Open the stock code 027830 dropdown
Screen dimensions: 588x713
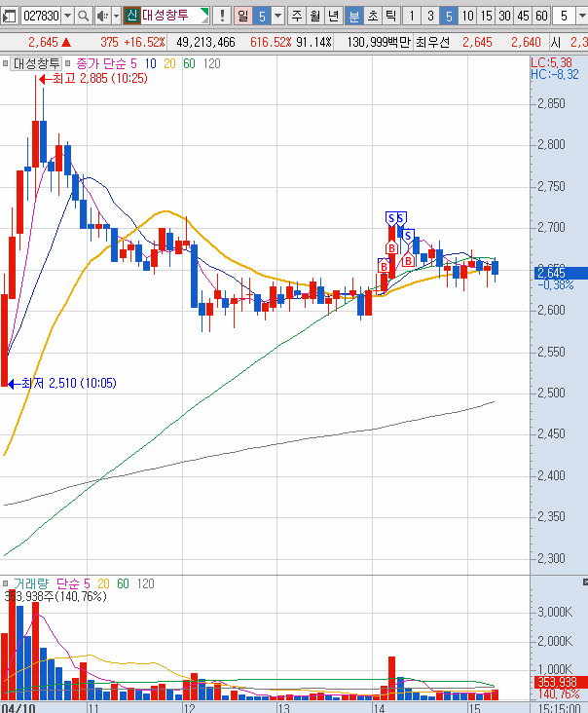(67, 16)
